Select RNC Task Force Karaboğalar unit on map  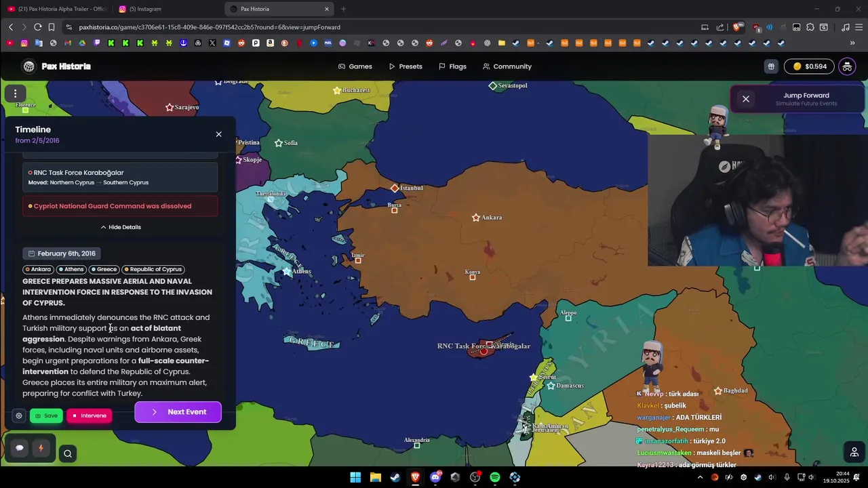484,351
